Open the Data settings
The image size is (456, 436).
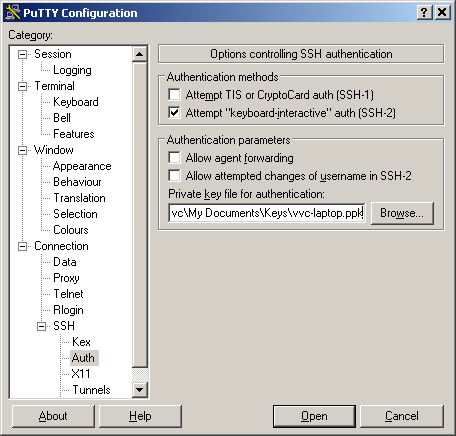click(x=65, y=262)
